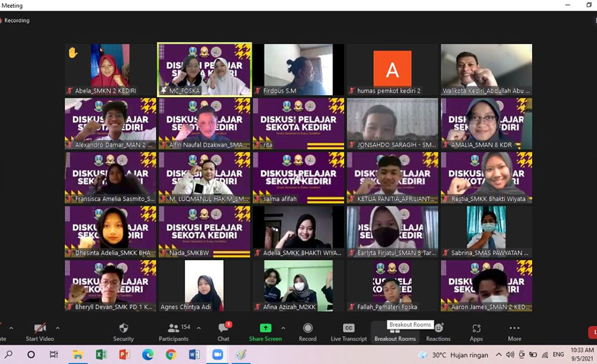
Task: Open Breakout Rooms
Action: point(395,333)
